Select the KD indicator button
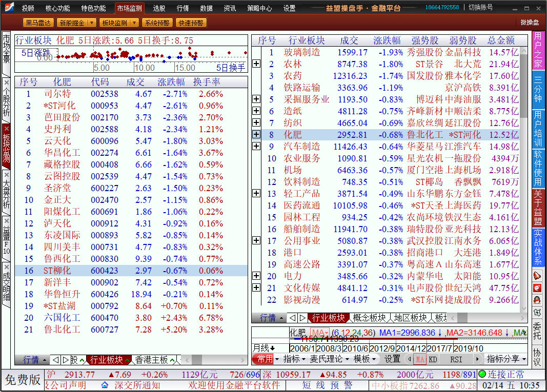This screenshot has width=547, height=392. point(433,359)
